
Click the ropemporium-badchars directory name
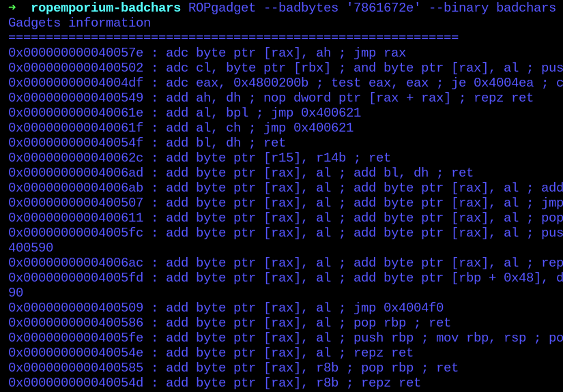(x=106, y=7)
